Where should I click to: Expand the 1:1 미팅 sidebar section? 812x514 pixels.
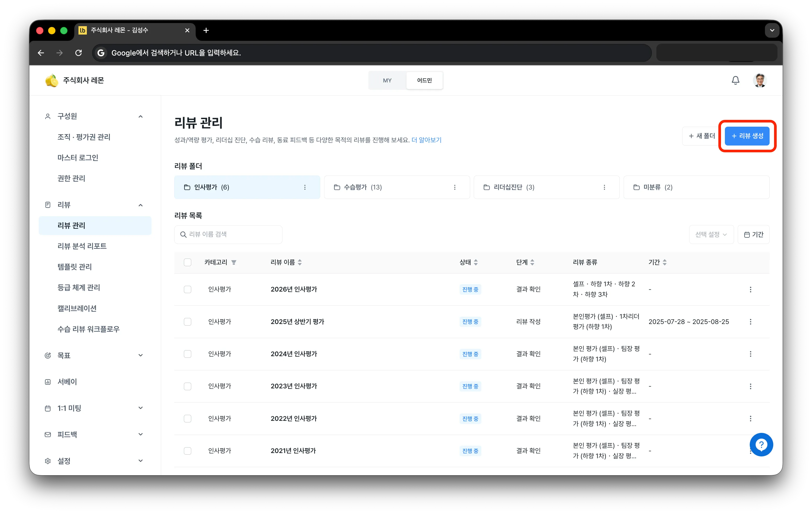[x=141, y=408]
